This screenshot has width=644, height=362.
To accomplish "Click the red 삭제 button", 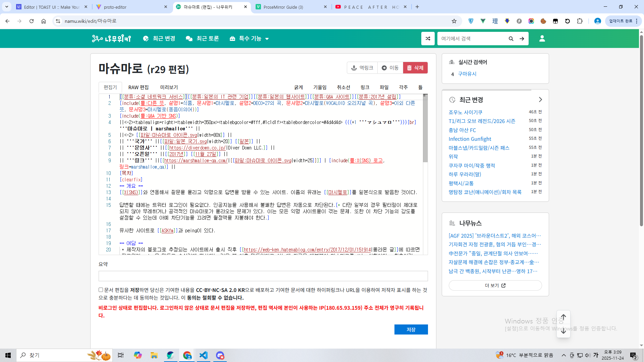I will click(x=415, y=68).
